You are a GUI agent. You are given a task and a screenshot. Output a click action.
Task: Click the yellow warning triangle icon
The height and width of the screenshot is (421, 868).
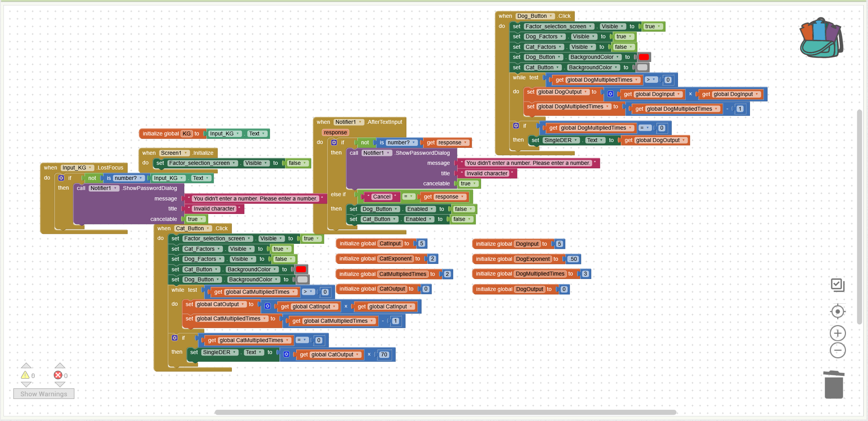point(25,375)
